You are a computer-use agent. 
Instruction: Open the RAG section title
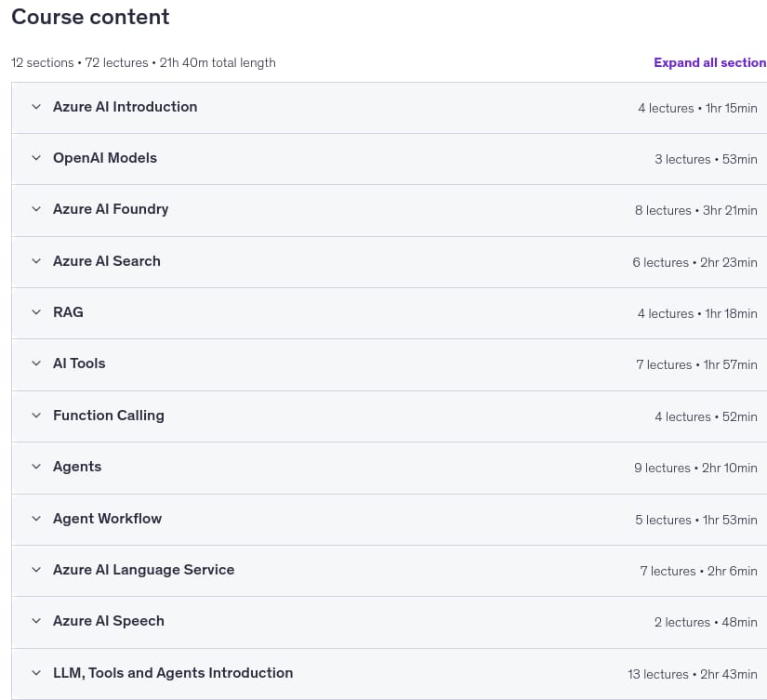pyautogui.click(x=68, y=312)
